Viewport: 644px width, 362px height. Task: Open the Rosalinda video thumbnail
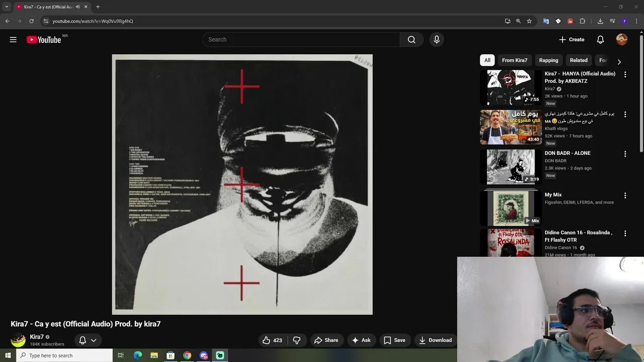510,243
